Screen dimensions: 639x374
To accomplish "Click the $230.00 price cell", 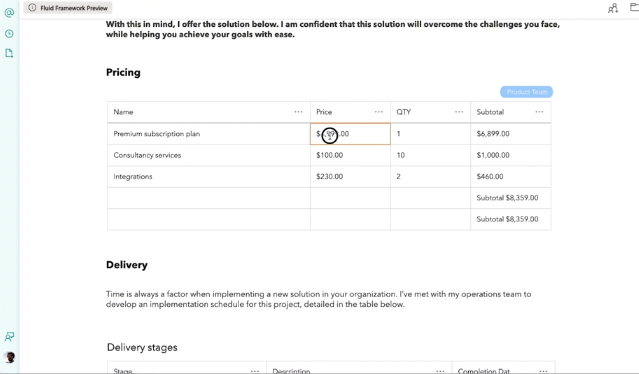I will (350, 176).
